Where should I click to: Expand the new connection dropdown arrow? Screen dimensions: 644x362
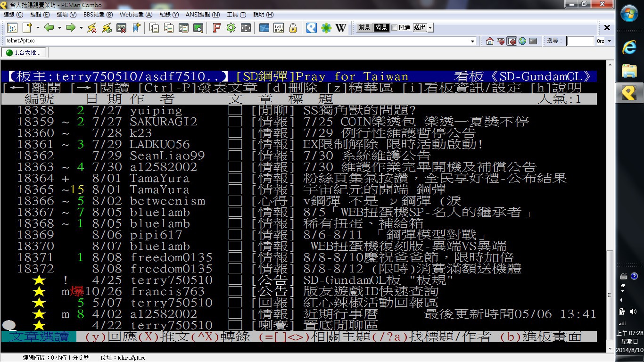38,28
